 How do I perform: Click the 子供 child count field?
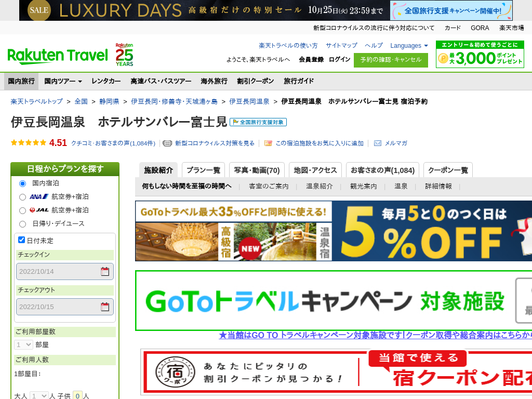tap(77, 395)
